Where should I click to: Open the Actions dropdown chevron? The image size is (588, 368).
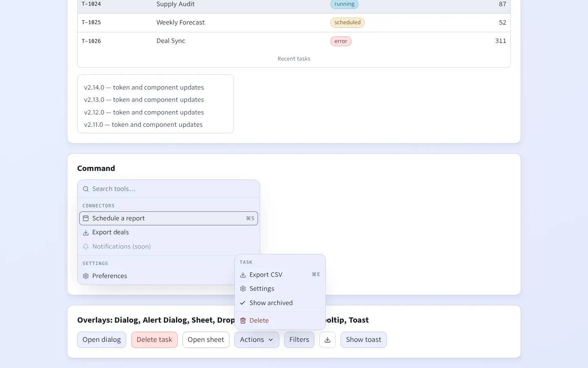(x=271, y=340)
